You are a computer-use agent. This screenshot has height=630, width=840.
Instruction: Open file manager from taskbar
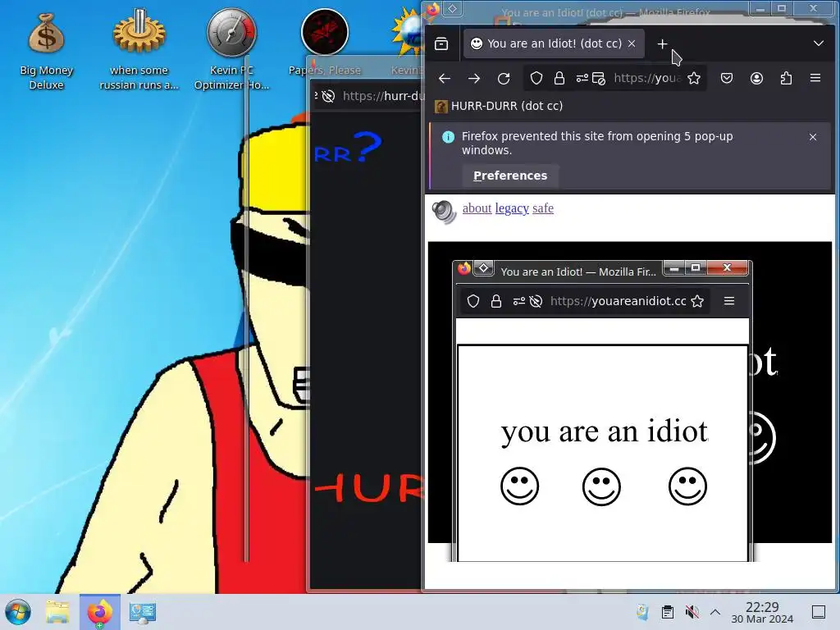click(x=57, y=612)
